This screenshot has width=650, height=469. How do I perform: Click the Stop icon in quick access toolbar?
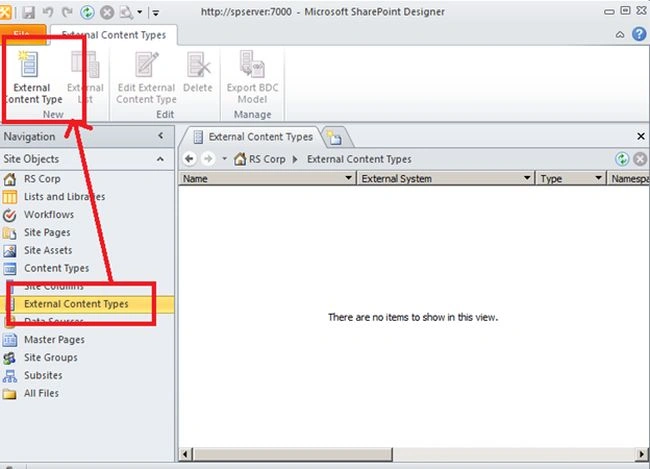pos(107,12)
